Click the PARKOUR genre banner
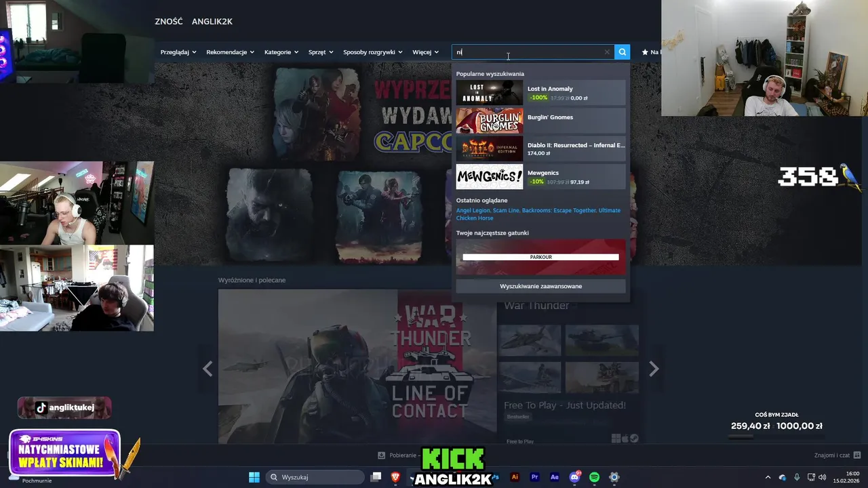Image resolution: width=868 pixels, height=488 pixels. pos(540,257)
